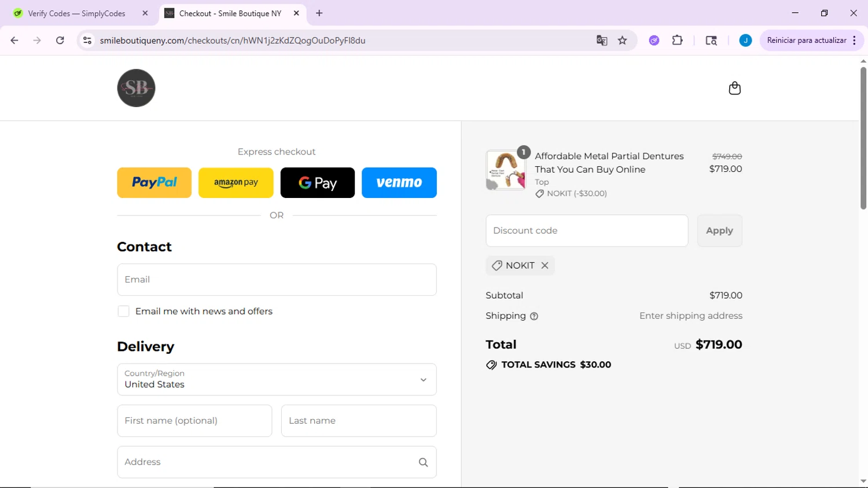Pay using Google Pay button

[x=318, y=183]
